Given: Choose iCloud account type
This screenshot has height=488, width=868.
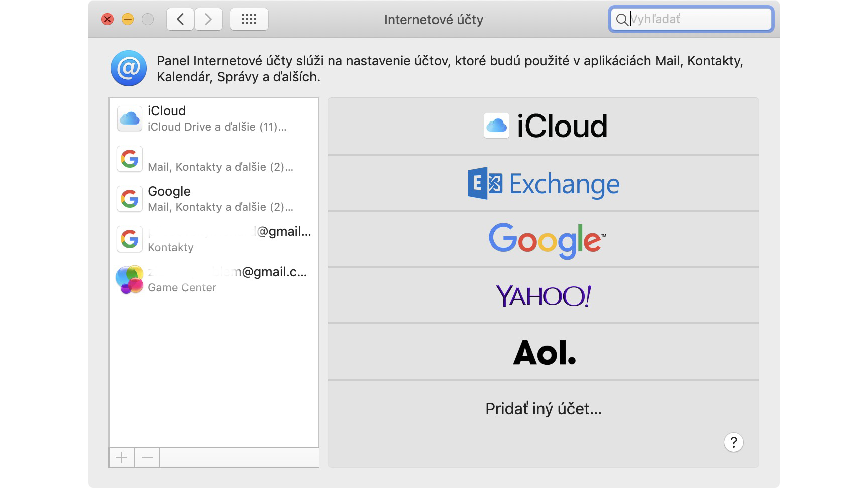Looking at the screenshot, I should (544, 126).
